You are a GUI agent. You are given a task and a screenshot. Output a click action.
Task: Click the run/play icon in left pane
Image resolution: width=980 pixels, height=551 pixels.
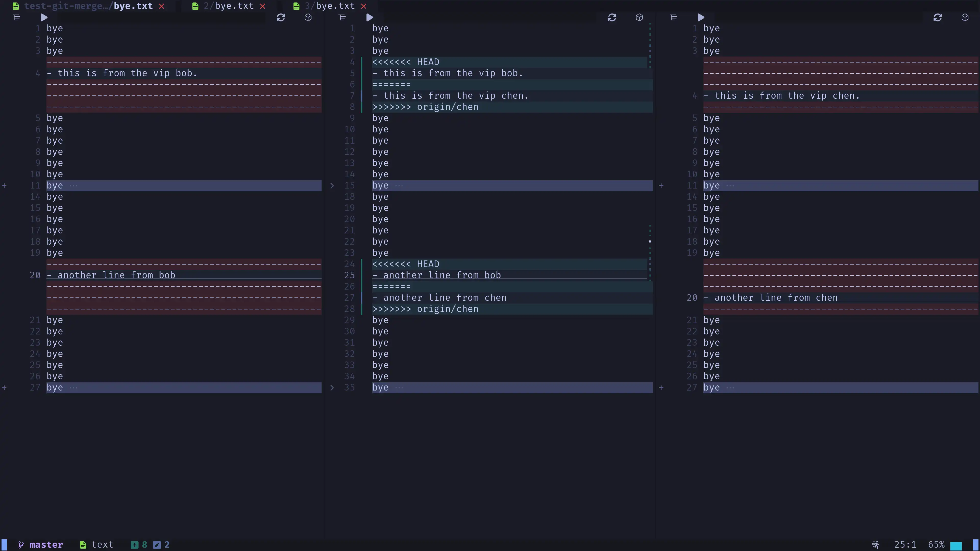[44, 17]
